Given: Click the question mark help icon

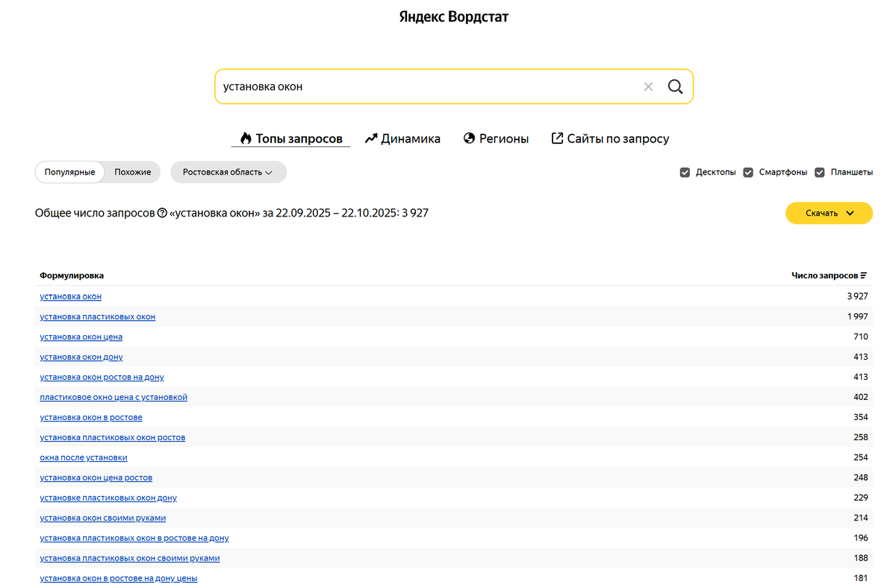Looking at the screenshot, I should (x=162, y=213).
